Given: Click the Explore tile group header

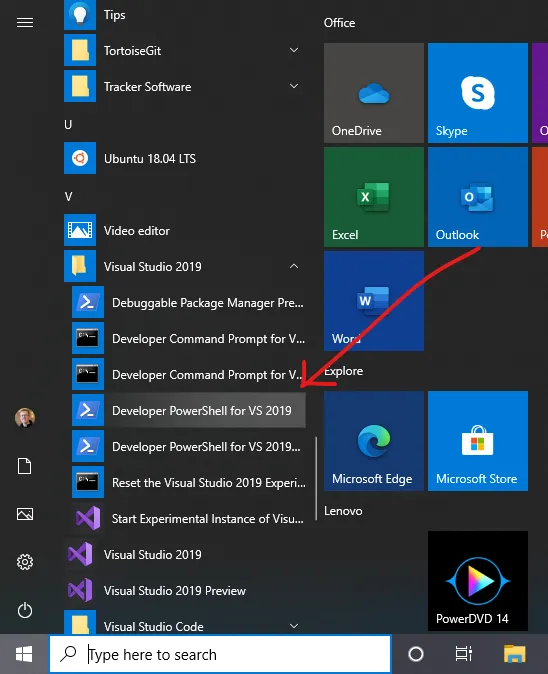Looking at the screenshot, I should tap(343, 371).
